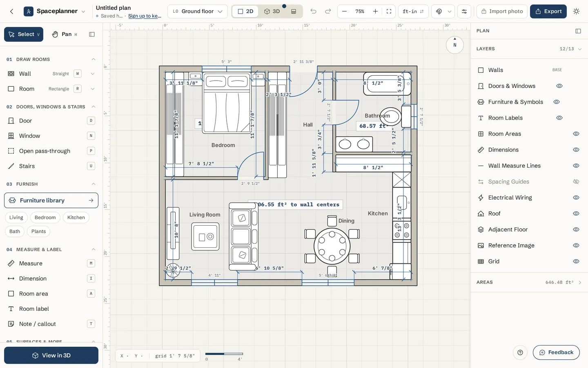Hide the Grid layer
The width and height of the screenshot is (588, 368).
pos(576,261)
